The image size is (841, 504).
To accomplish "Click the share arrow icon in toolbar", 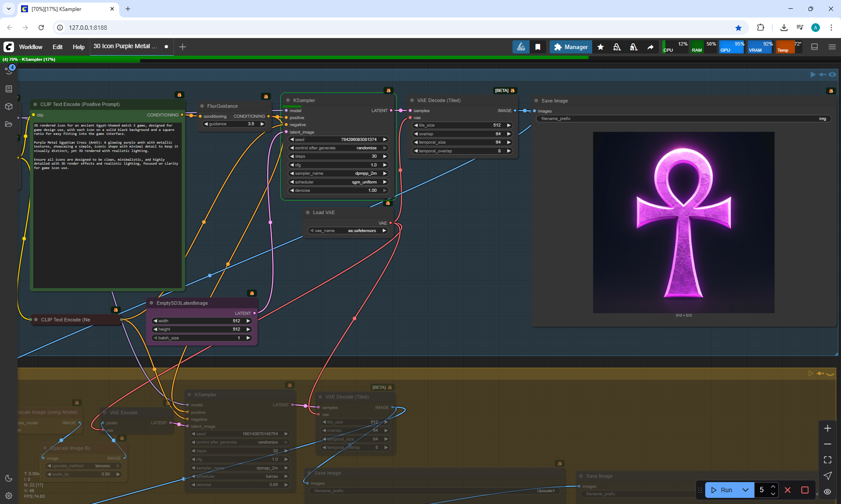I will (650, 47).
